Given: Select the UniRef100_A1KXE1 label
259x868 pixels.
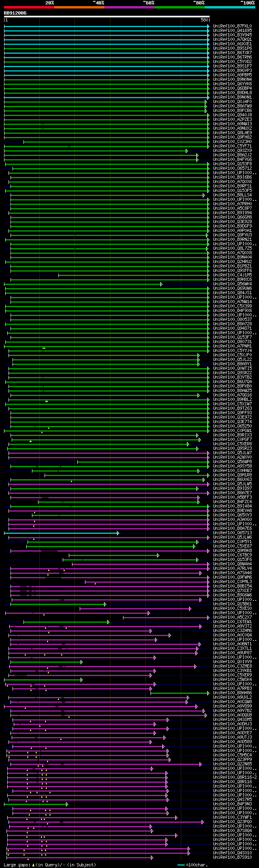Looking at the screenshot, I should click(x=232, y=44).
